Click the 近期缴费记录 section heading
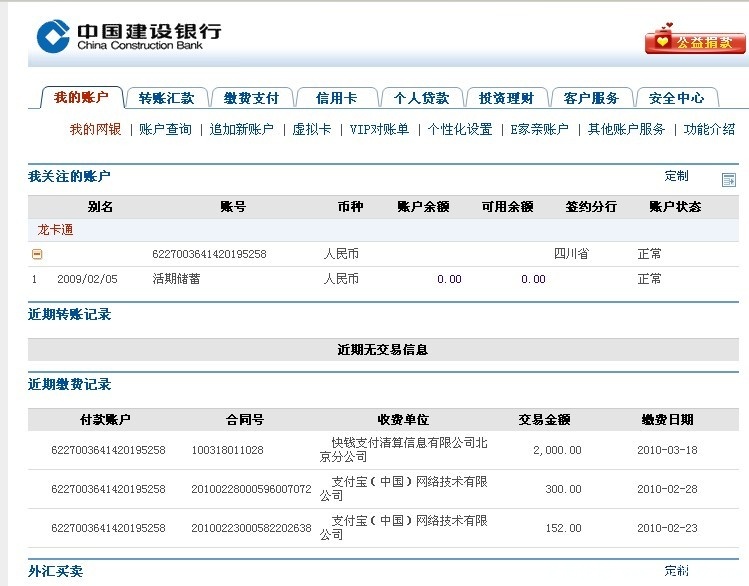 click(x=69, y=384)
